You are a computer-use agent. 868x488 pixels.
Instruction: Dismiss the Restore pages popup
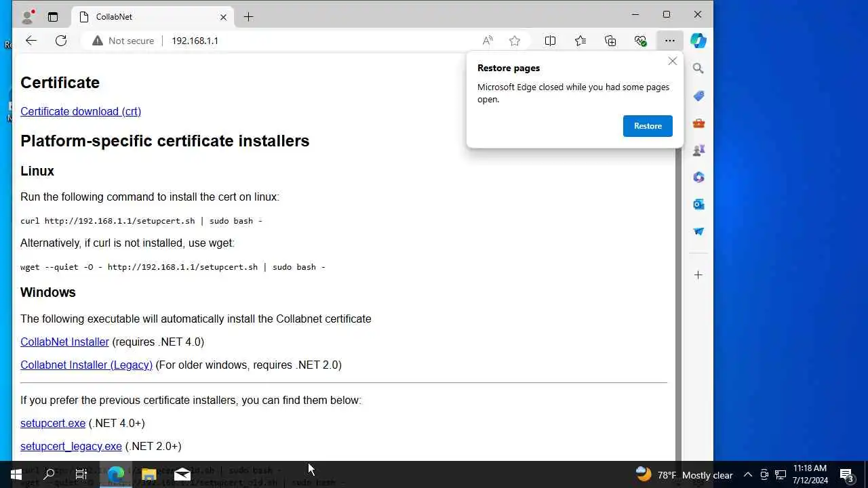(672, 61)
